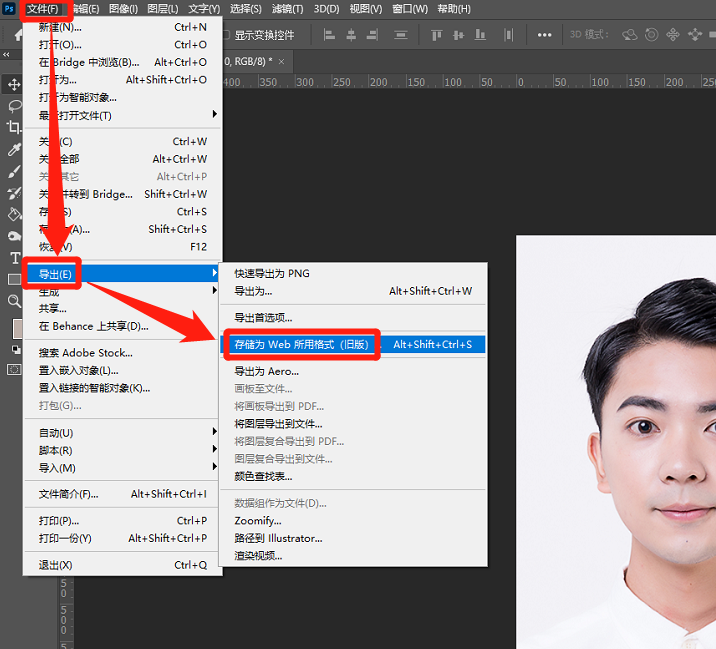Select 导出首选项...
716x649 pixels.
click(353, 317)
